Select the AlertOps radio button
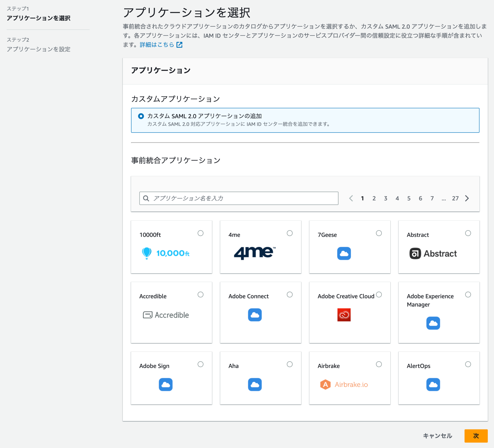Image resolution: width=494 pixels, height=448 pixels. point(468,365)
